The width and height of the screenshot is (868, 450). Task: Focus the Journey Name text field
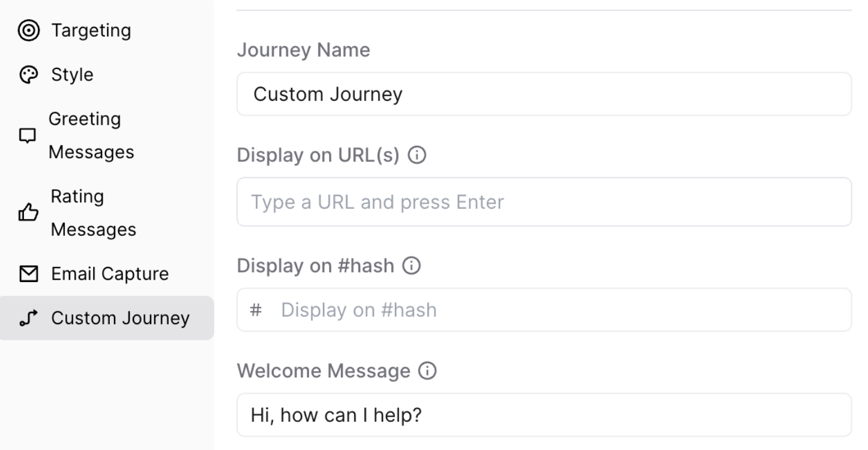coord(543,94)
